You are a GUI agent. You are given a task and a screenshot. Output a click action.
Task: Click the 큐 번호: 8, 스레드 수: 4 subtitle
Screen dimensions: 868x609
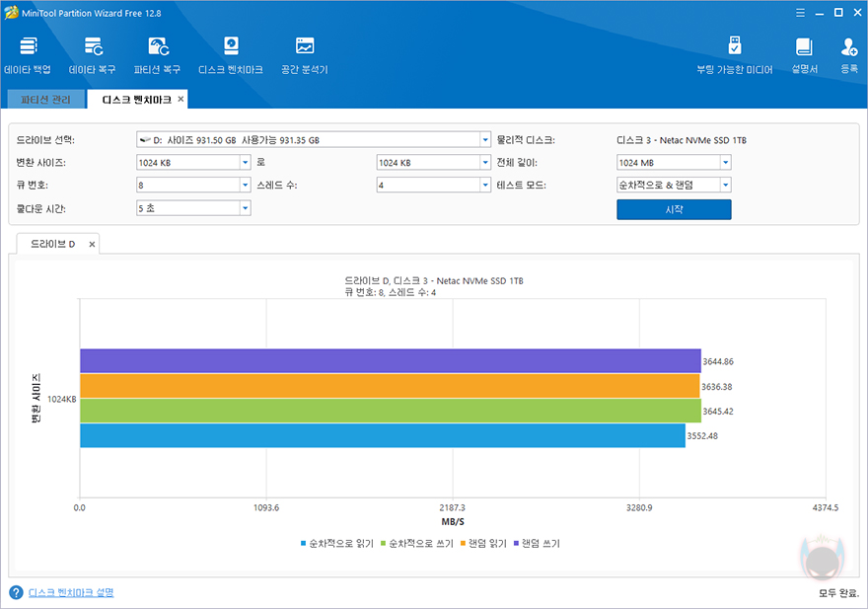[391, 292]
